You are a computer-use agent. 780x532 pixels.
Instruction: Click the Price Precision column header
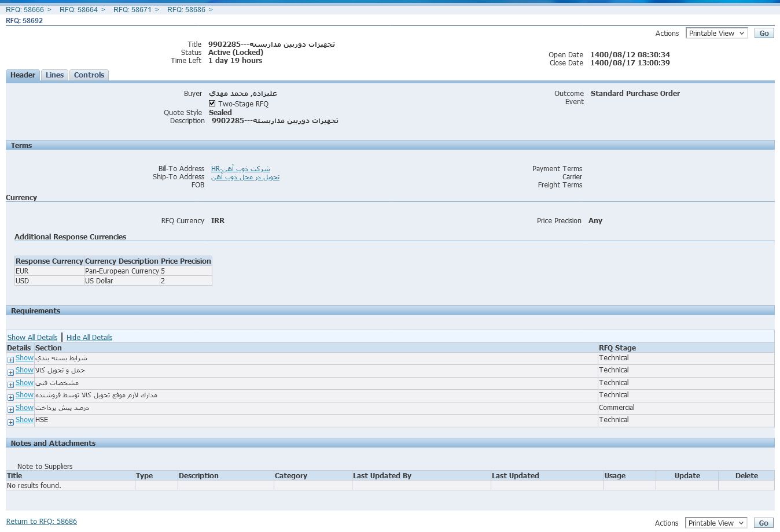[186, 261]
